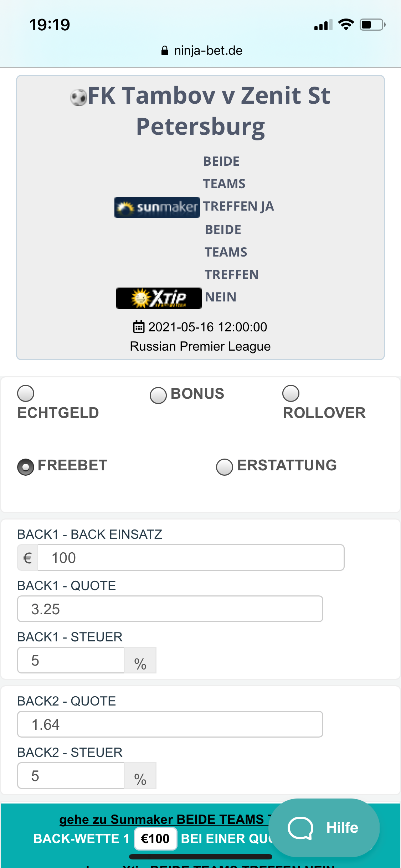Select the FREEBET radio option
The width and height of the screenshot is (401, 868).
click(x=26, y=467)
